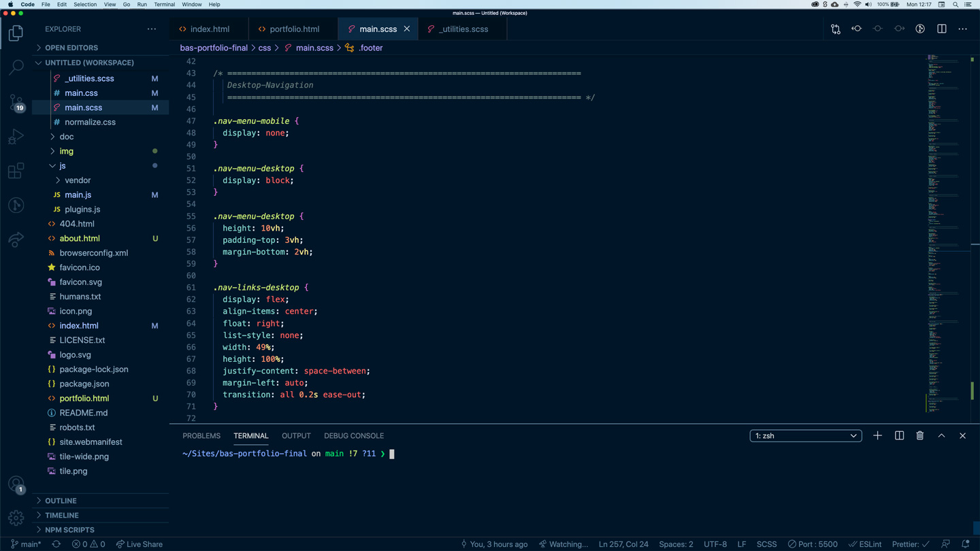Split the terminal panel
Image resolution: width=980 pixels, height=551 pixels.
[899, 435]
